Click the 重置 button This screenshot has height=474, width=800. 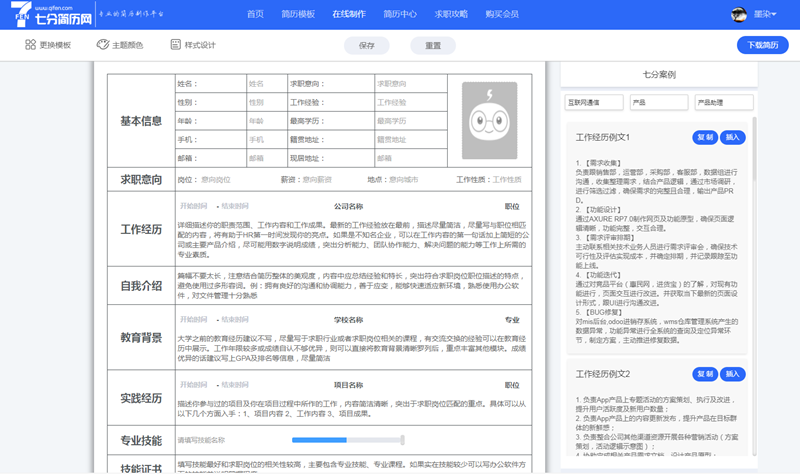pyautogui.click(x=433, y=45)
